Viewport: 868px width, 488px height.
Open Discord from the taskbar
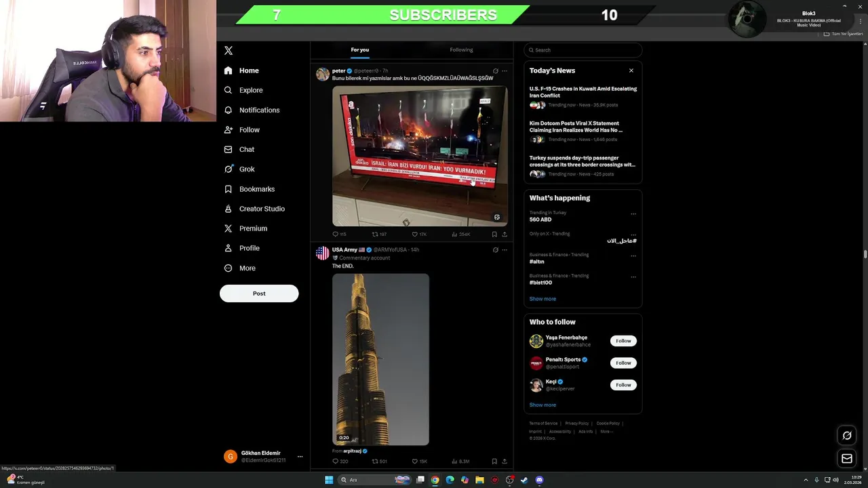pyautogui.click(x=539, y=480)
